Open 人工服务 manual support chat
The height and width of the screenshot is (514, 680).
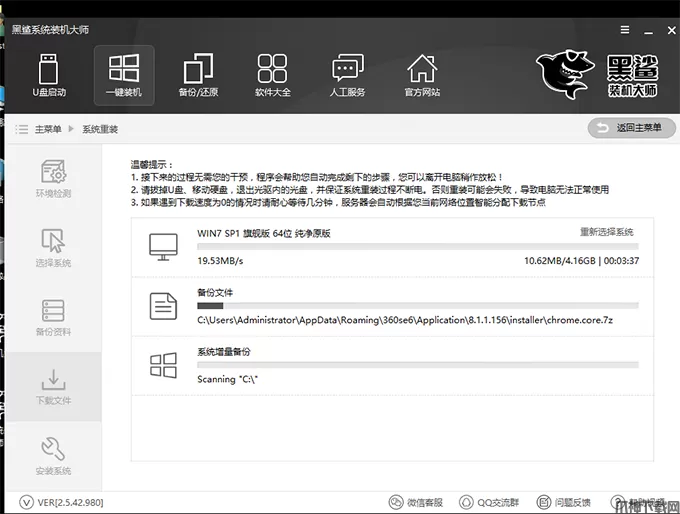tap(347, 75)
